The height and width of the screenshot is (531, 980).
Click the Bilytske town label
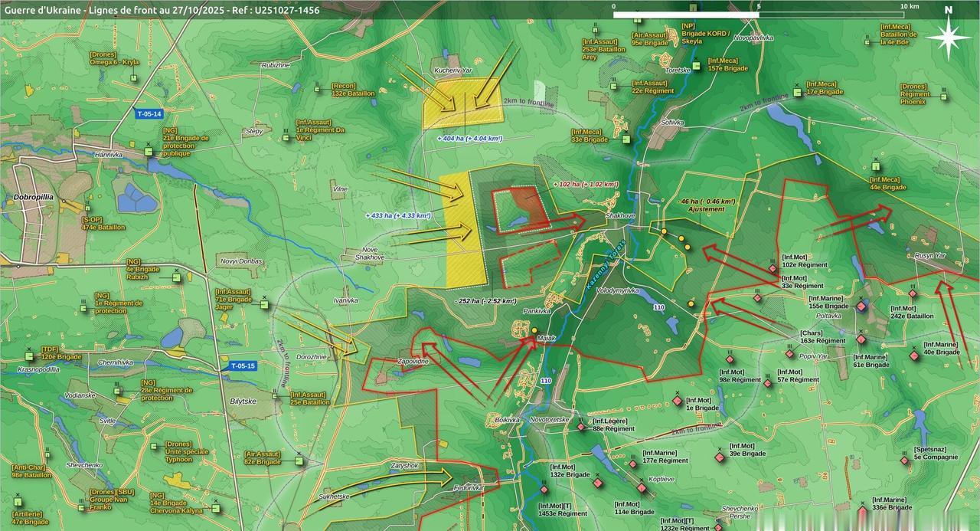coord(243,402)
